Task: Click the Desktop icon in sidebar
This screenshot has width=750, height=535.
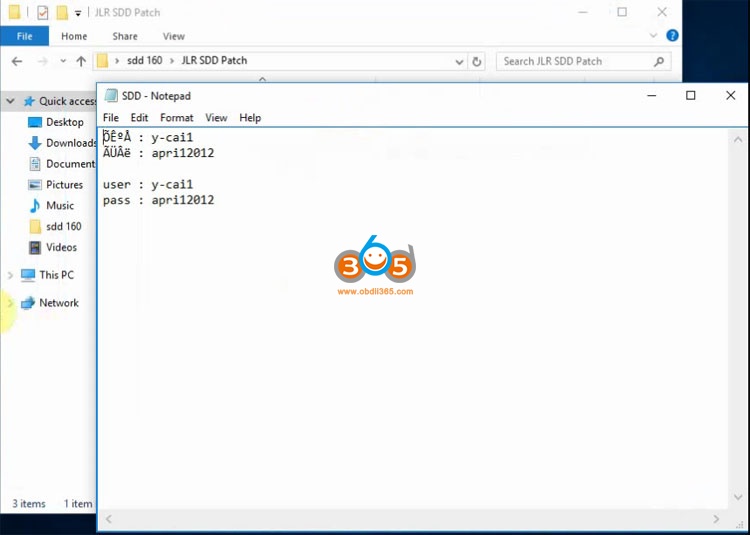Action: (x=34, y=122)
